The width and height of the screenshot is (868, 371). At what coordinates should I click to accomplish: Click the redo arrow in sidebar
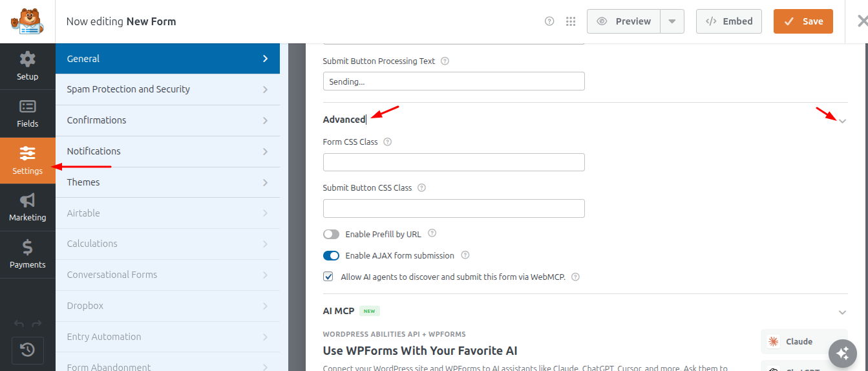pos(37,324)
